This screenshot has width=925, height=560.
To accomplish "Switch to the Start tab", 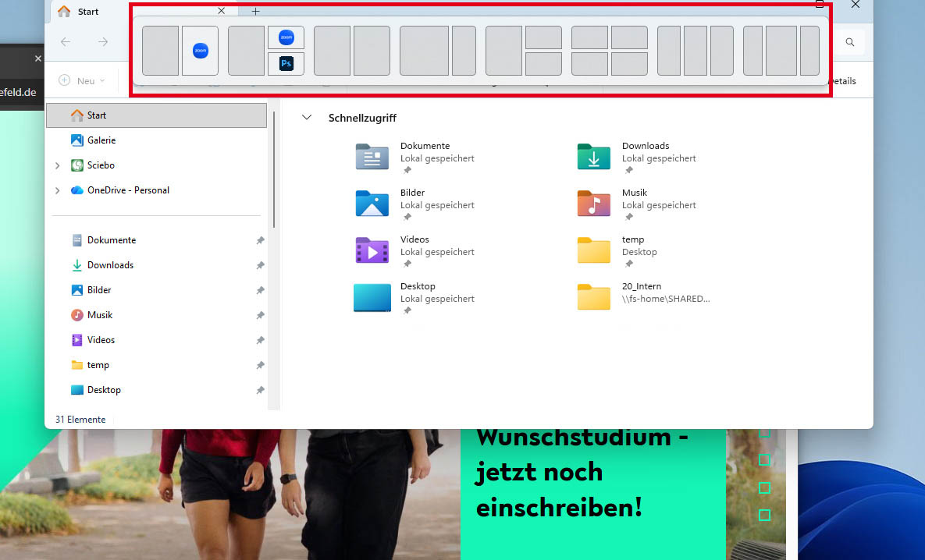I will tap(88, 12).
